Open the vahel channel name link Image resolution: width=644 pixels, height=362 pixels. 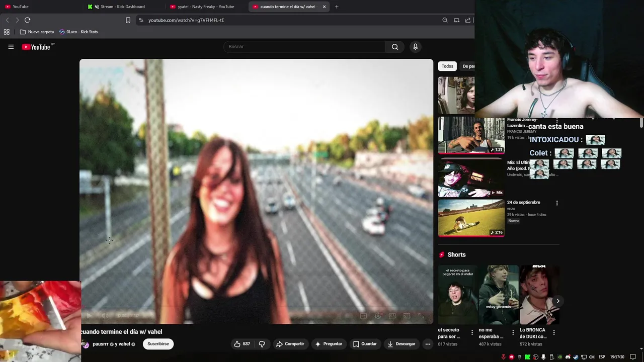click(124, 344)
